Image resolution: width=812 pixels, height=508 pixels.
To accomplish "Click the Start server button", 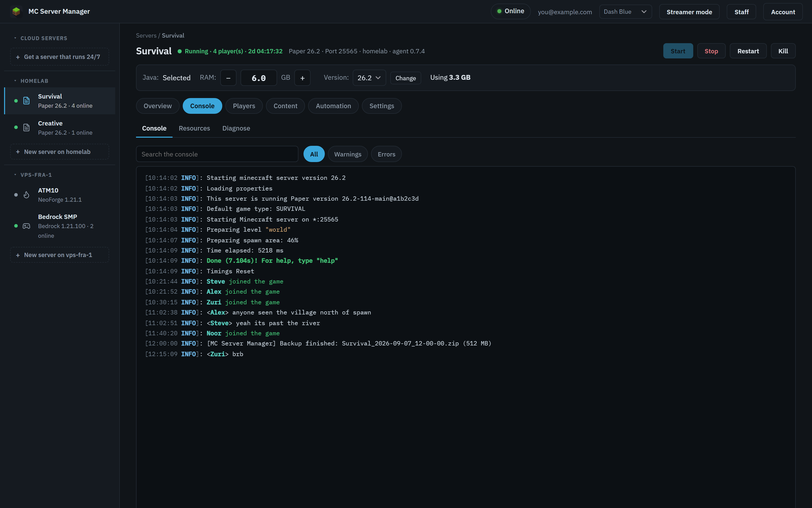I will pos(678,51).
